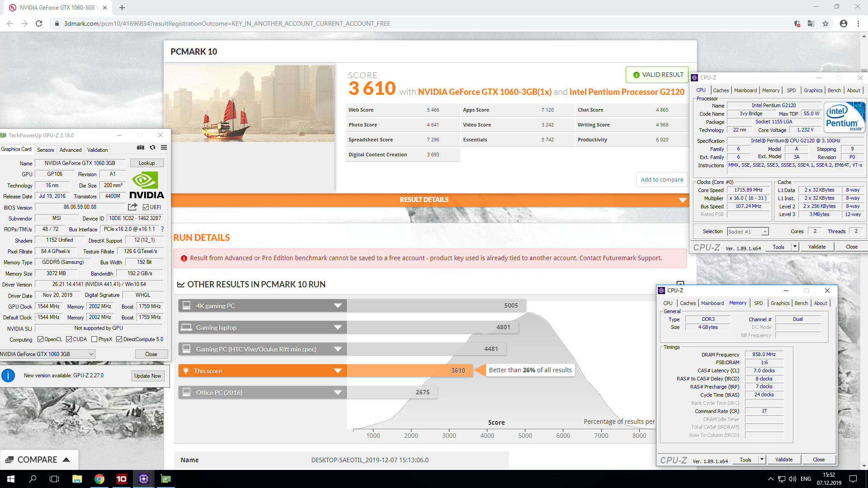Switch to the Validation tab in GPU-Z
Viewport: 868px width, 488px height.
click(97, 150)
